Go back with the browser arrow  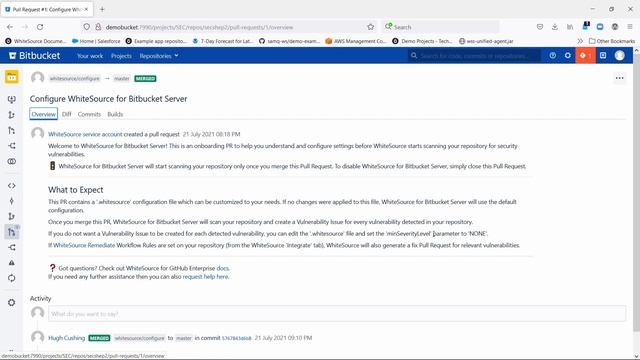pyautogui.click(x=10, y=27)
